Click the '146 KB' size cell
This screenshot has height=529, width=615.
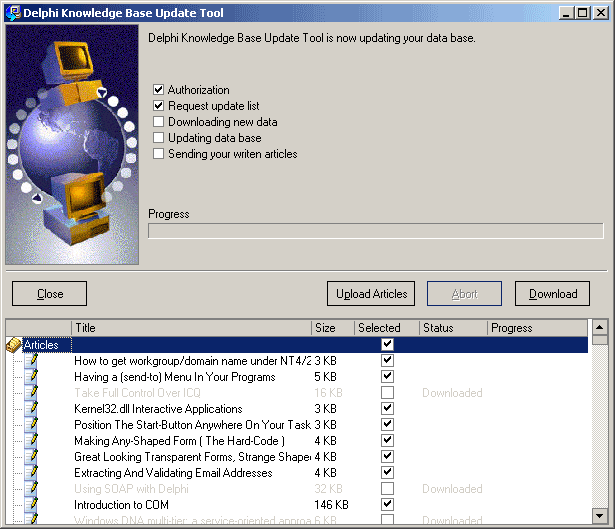331,505
